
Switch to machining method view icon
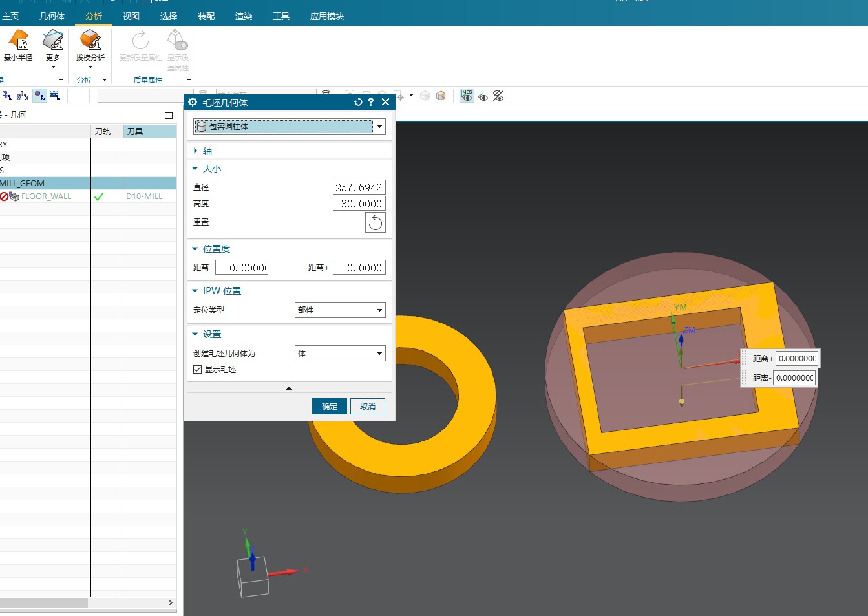[55, 96]
